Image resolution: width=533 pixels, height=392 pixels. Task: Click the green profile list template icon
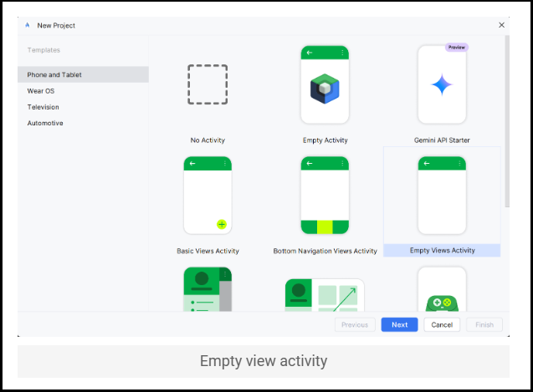click(208, 289)
